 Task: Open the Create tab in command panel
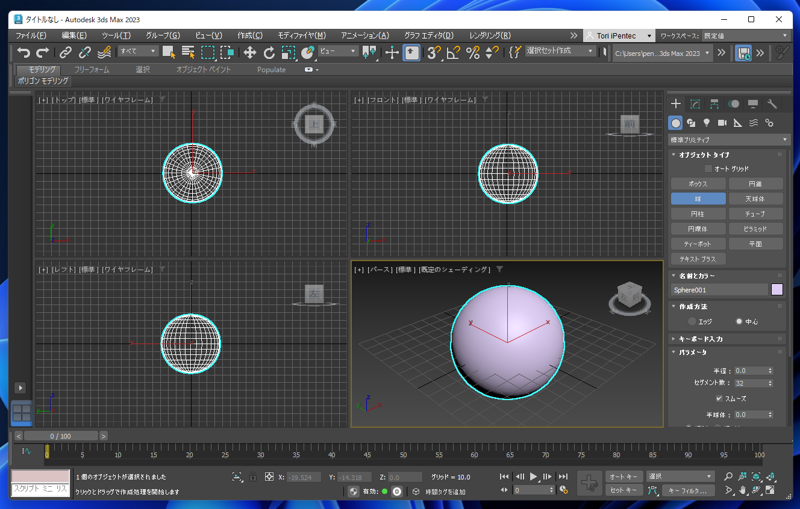click(x=676, y=104)
